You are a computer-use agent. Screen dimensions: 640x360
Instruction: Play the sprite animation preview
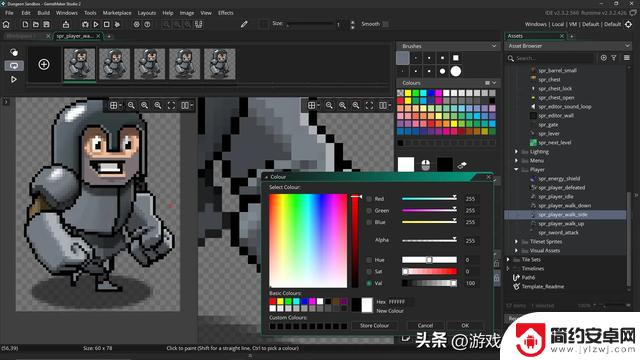pos(13,79)
